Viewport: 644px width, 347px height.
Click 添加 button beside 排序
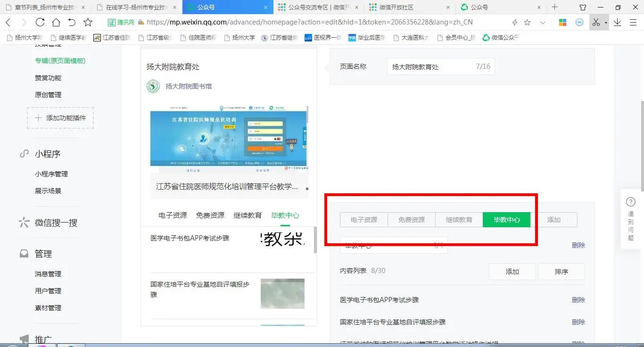pos(512,272)
